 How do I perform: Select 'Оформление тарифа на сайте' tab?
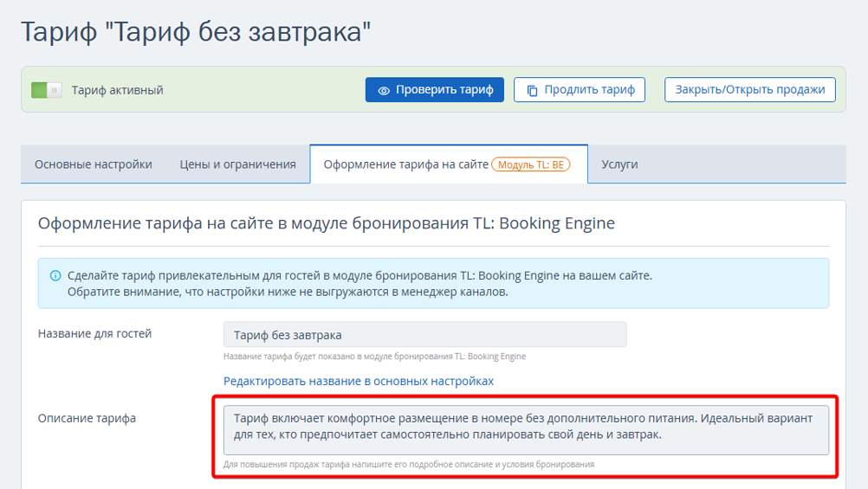coord(449,164)
